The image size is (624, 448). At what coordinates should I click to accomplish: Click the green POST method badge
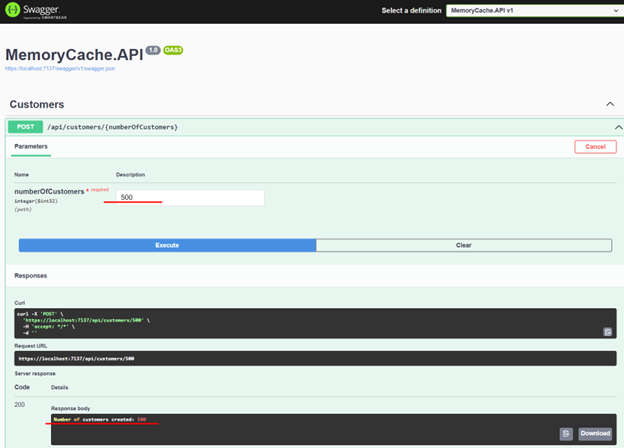point(25,127)
